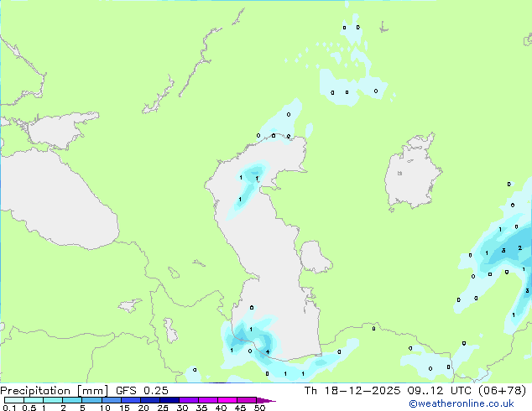Click the 'Th' weekday abbreviation
The width and height of the screenshot is (532, 411).
coord(310,391)
